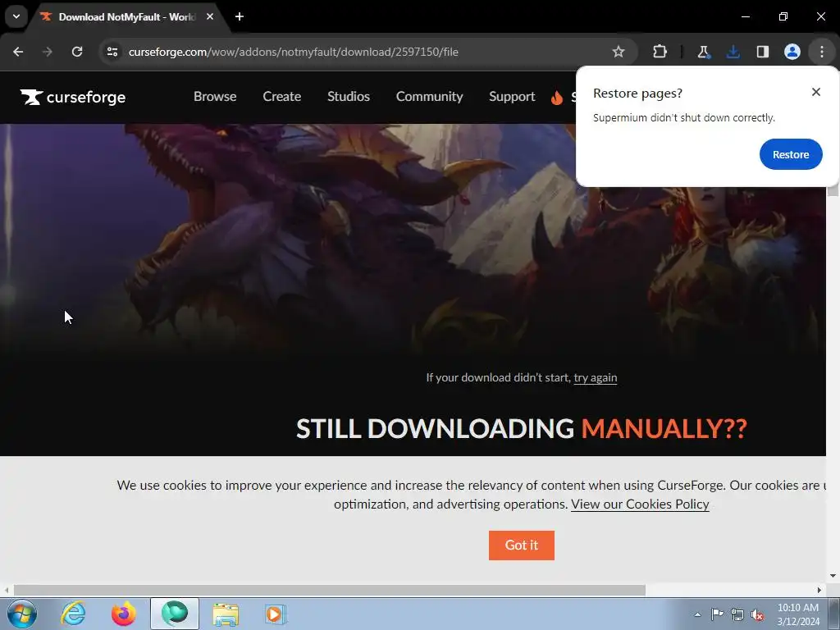
Task: Open the Labs flask icon
Action: [703, 52]
